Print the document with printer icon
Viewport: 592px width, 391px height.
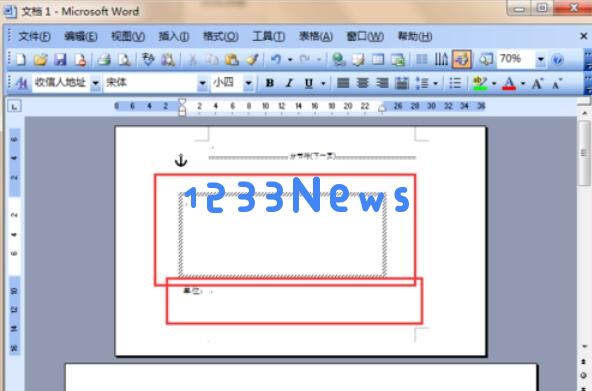[x=104, y=60]
